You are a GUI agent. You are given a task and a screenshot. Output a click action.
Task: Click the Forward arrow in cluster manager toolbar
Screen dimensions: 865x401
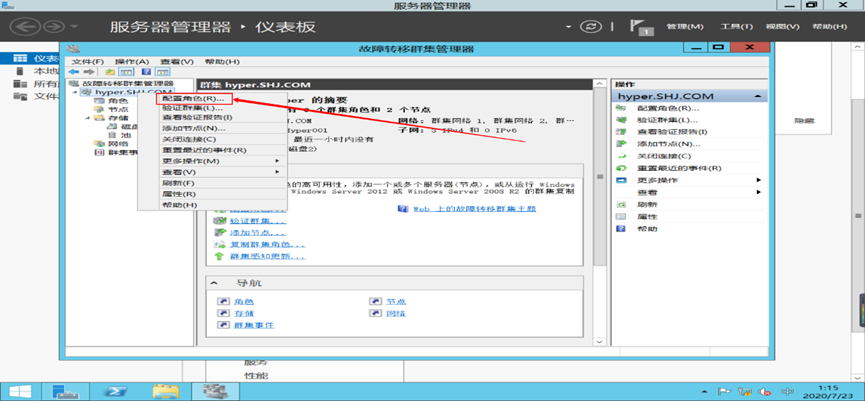click(x=88, y=72)
